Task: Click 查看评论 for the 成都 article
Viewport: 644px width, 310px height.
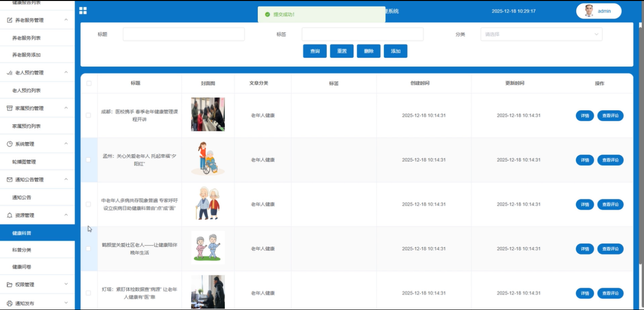Action: pos(611,116)
